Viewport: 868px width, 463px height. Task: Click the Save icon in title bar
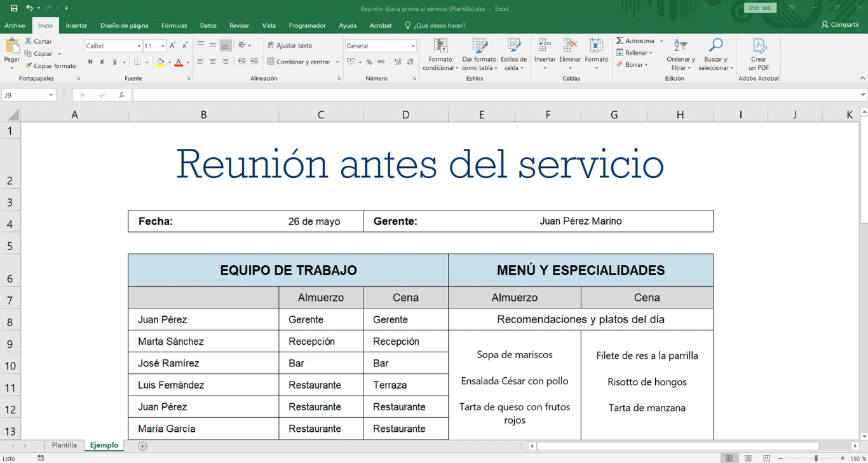[x=14, y=8]
